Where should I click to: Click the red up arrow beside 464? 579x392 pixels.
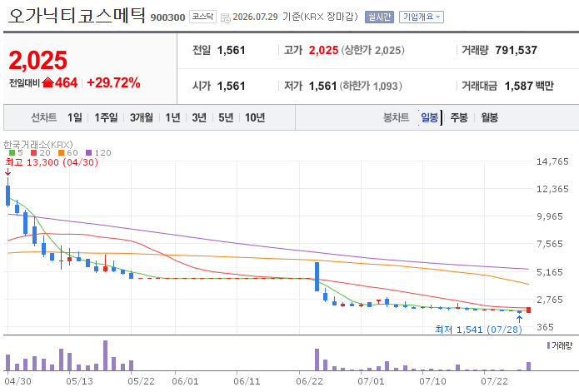tap(48, 82)
